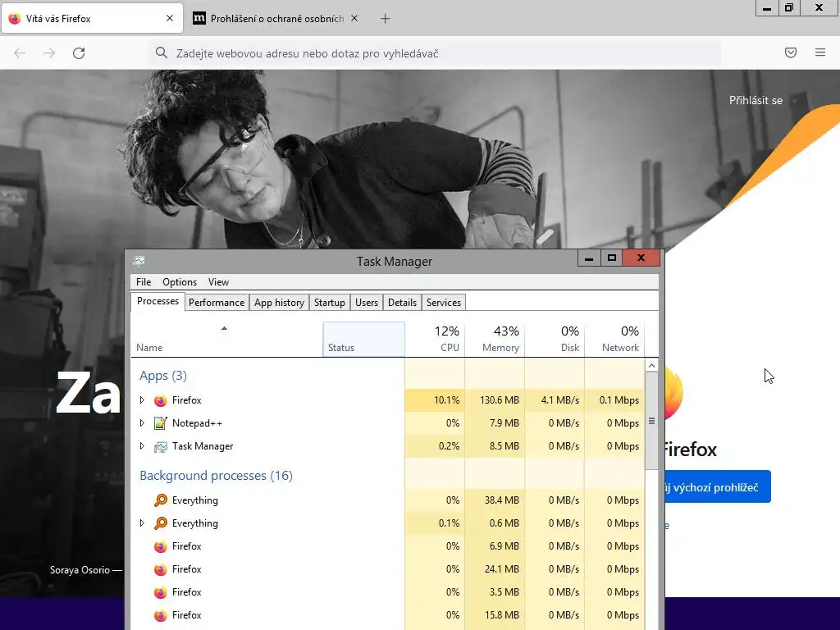840x630 pixels.
Task: Click the blue 'výchozí prohlížeč' button
Action: 717,486
